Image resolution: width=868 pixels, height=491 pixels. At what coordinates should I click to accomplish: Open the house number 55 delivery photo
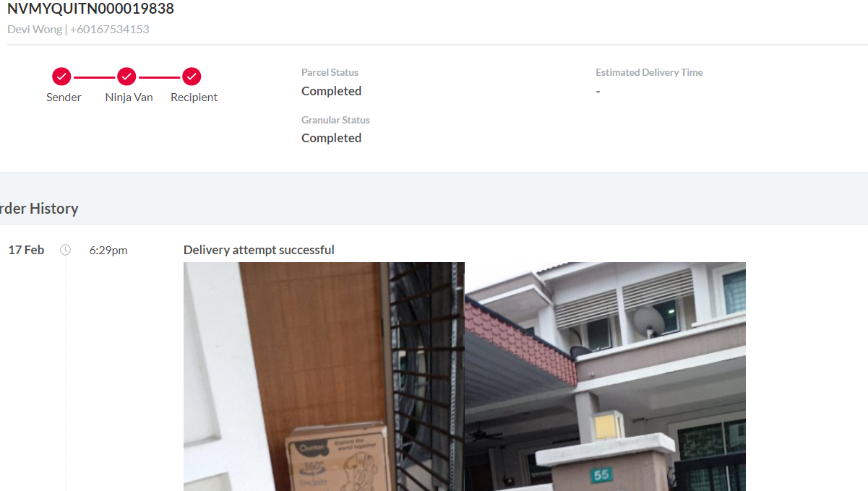pyautogui.click(x=605, y=376)
